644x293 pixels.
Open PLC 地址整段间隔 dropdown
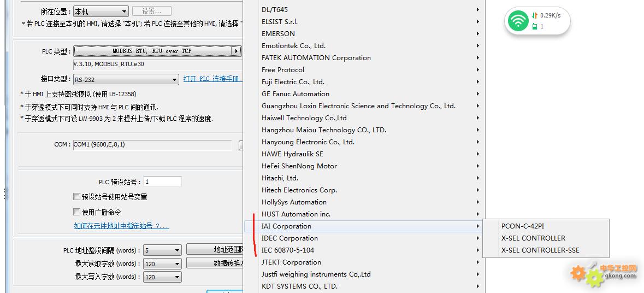click(x=162, y=250)
